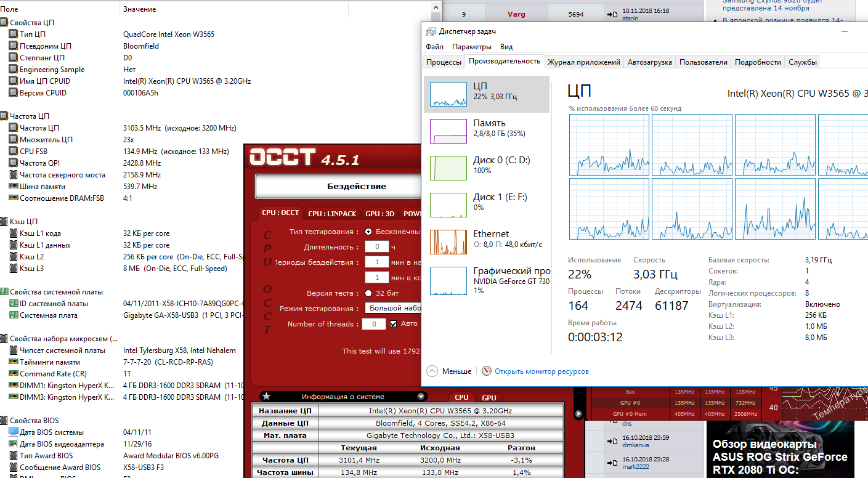This screenshot has height=478, width=868.
Task: Open the Открыть монитор ресурсов link
Action: 541,371
